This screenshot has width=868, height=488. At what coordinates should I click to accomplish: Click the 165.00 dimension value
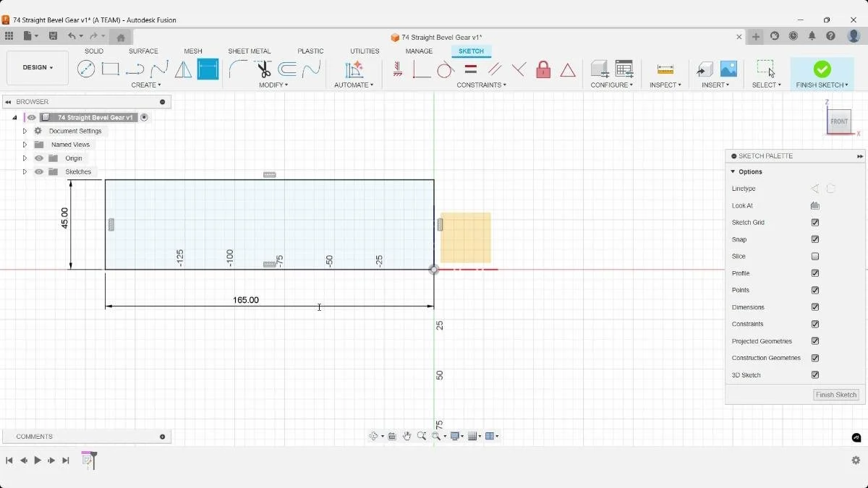coord(246,300)
